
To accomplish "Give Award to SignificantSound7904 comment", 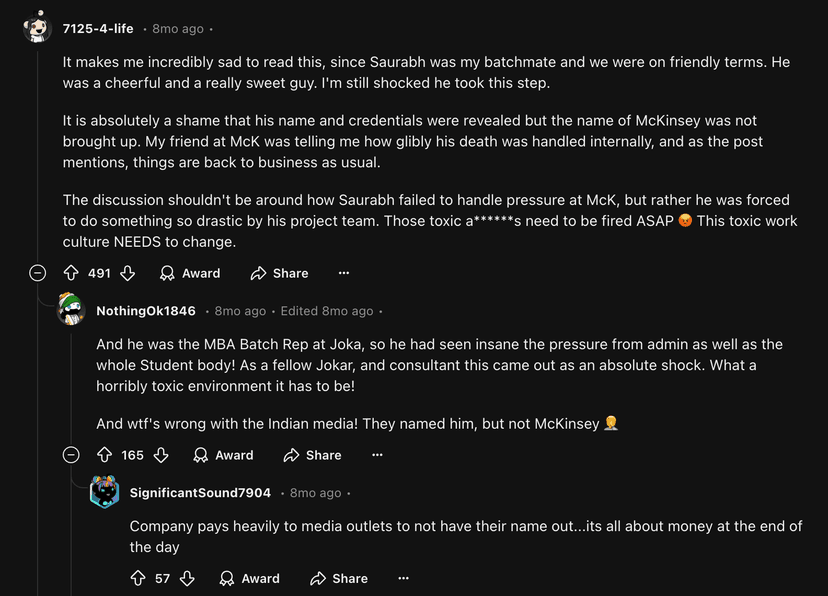I will click(249, 578).
